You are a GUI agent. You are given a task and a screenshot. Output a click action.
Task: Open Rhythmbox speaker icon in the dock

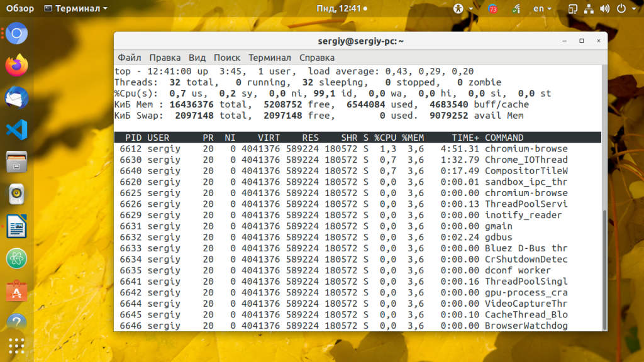tap(16, 194)
